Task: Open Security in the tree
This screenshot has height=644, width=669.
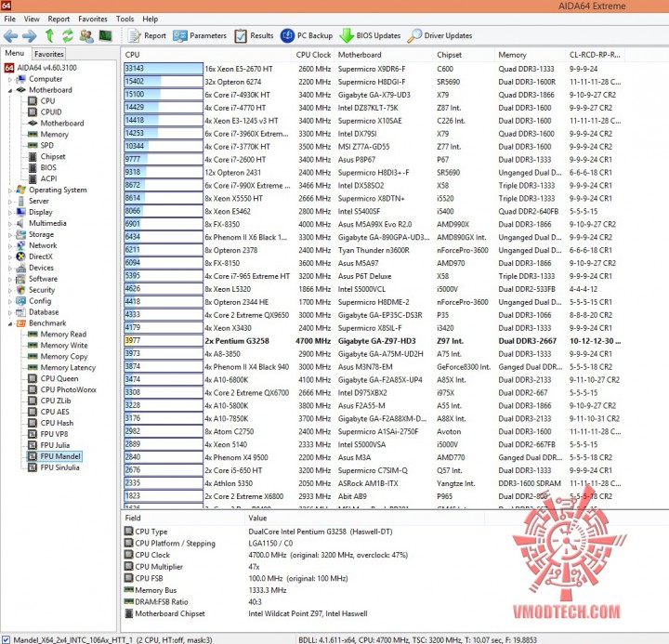Action: (36, 290)
